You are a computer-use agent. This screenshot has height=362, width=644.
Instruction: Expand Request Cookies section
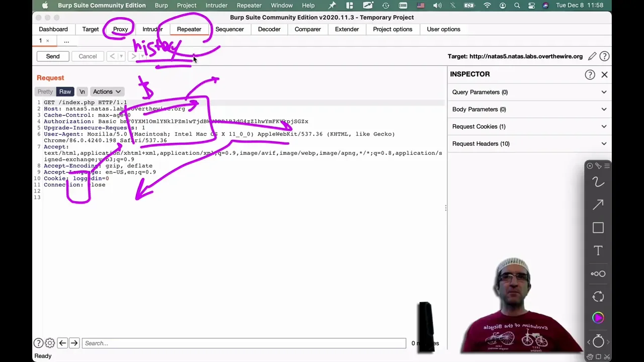click(x=529, y=126)
